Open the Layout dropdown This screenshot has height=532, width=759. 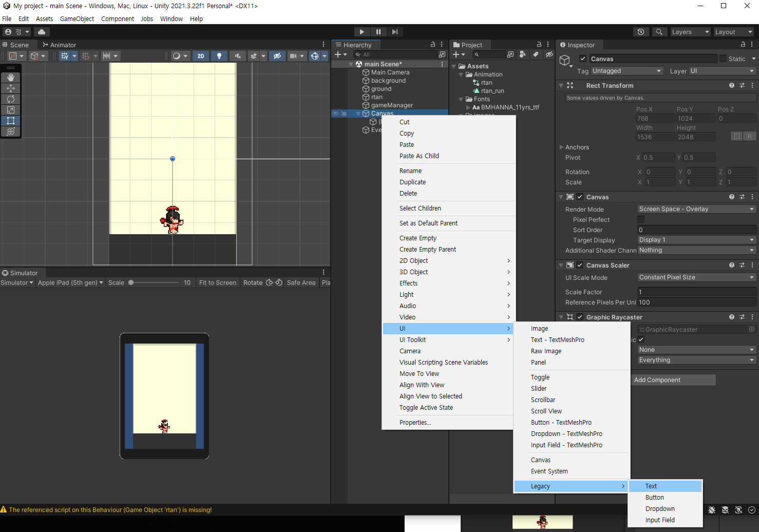pyautogui.click(x=734, y=32)
